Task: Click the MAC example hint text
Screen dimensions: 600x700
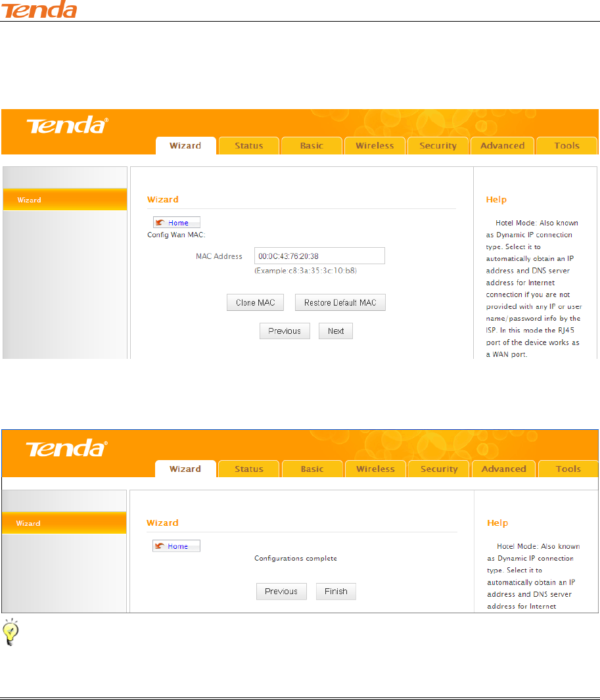Action: point(306,271)
